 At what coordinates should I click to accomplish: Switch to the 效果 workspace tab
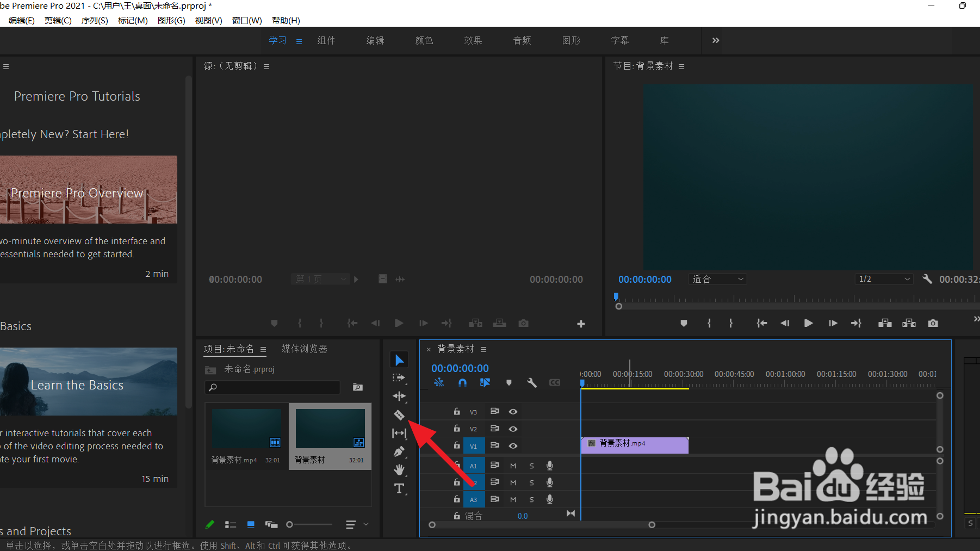473,41
